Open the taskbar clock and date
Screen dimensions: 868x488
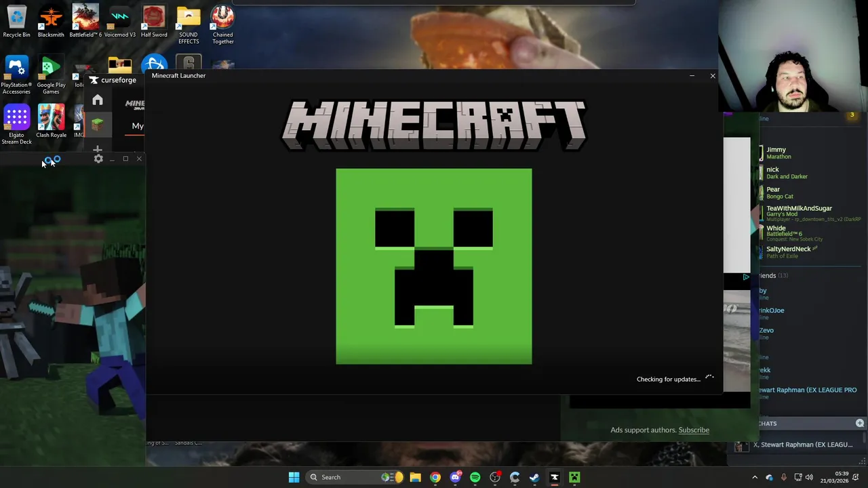pyautogui.click(x=834, y=477)
